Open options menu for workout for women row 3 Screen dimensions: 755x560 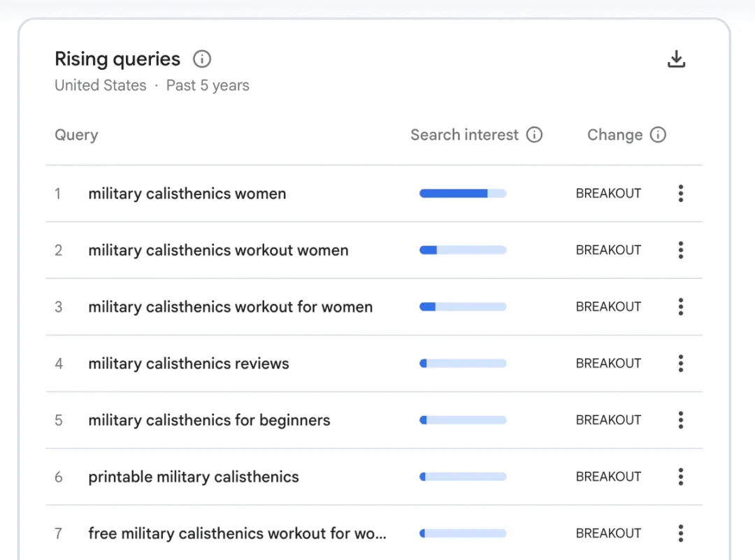680,307
